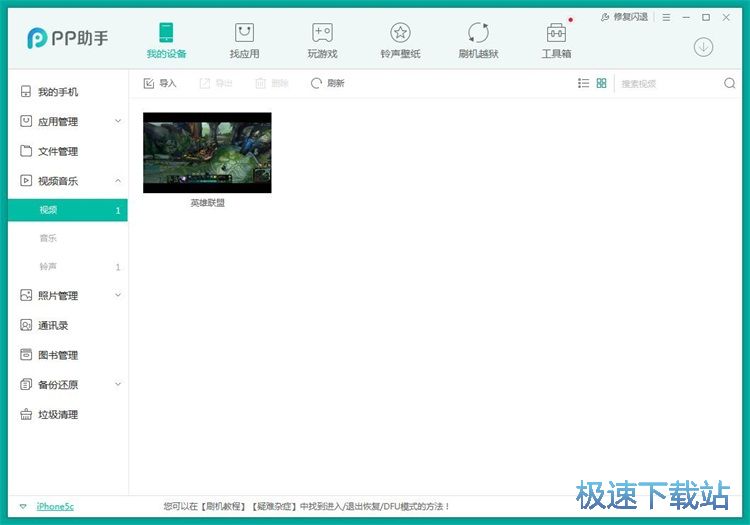
Task: Click the 视频音乐 play icon
Action: coord(26,180)
